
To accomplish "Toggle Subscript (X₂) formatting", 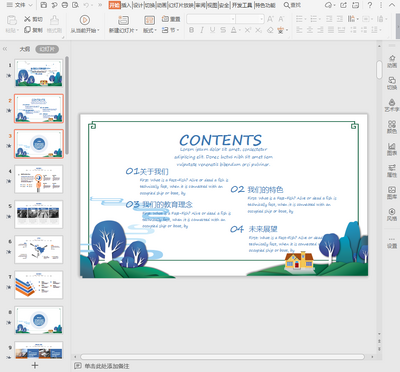I will tap(259, 30).
